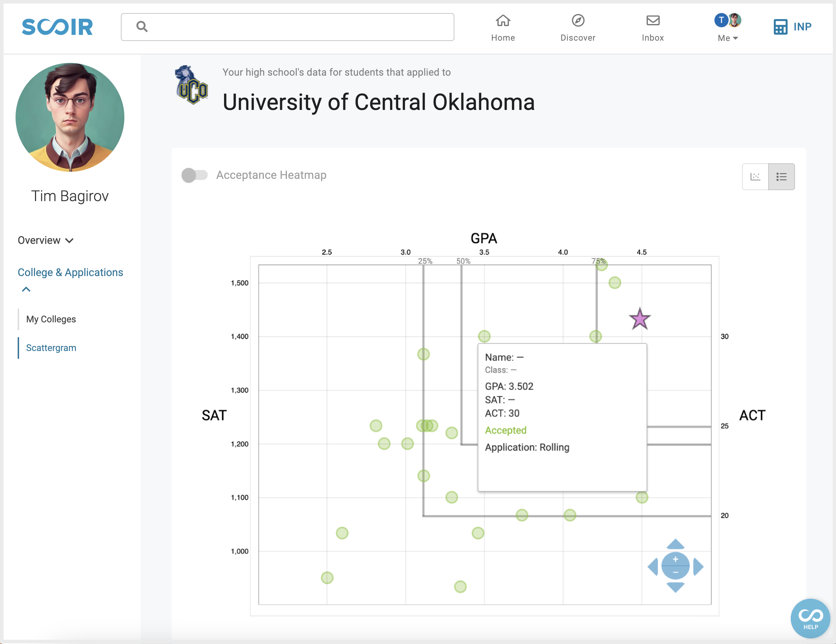
Task: Click the Scoir logo
Action: point(57,27)
